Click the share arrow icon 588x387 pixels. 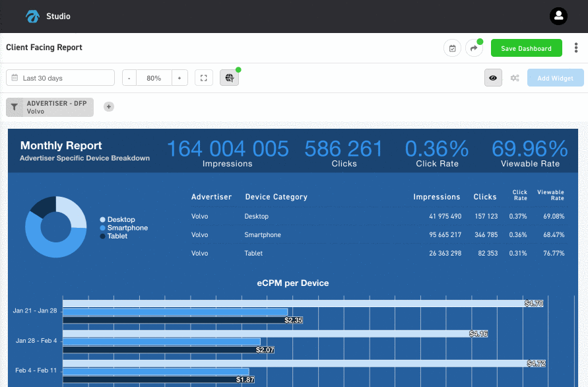tap(474, 48)
